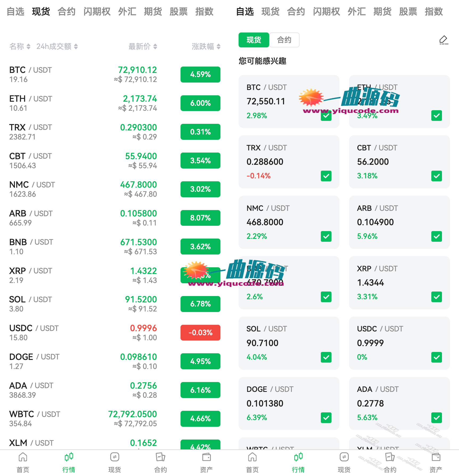Tap spot icon in right bottom bar
Screen dimensions: 459x476
(344, 457)
